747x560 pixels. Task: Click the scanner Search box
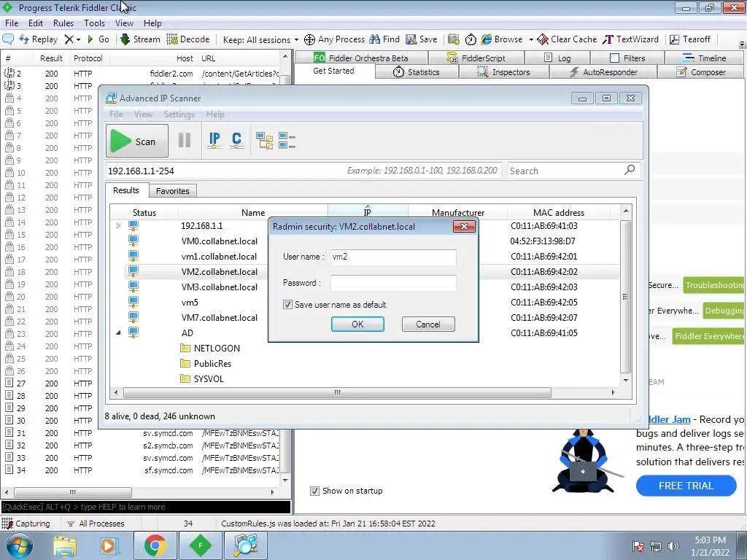(x=565, y=171)
